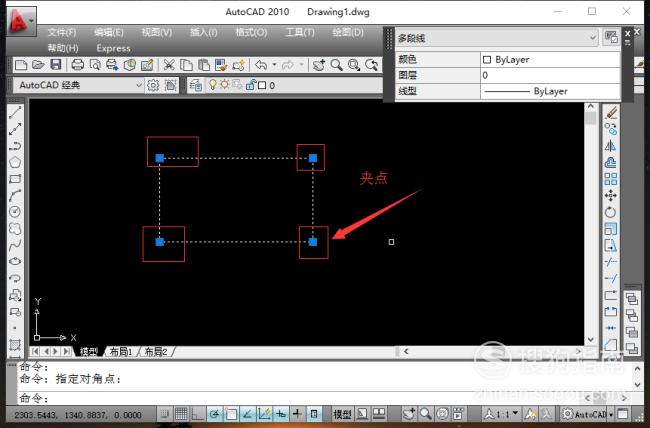Select the Erase modify tool

611,112
